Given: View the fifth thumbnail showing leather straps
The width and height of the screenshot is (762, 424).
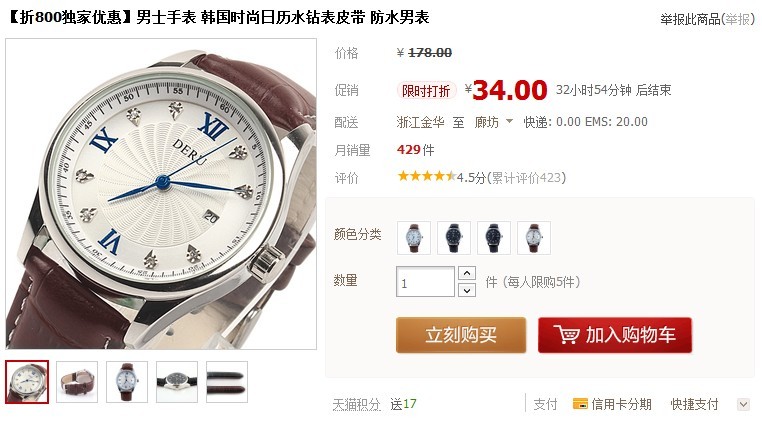Looking at the screenshot, I should click(x=227, y=382).
